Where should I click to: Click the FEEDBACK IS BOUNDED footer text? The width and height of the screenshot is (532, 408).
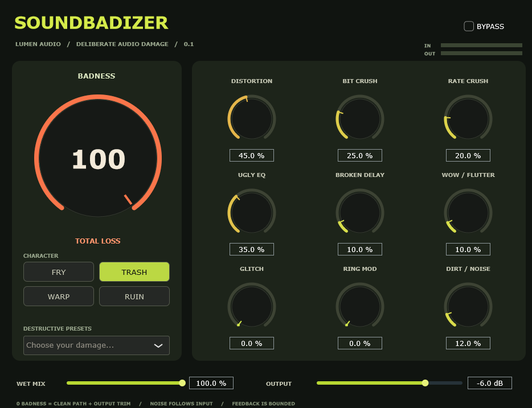[263, 403]
